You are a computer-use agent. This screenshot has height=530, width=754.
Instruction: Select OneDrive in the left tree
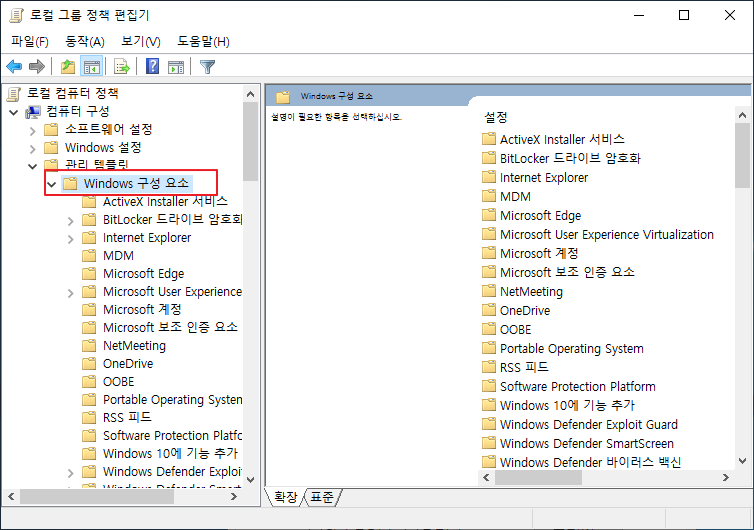coord(128,364)
